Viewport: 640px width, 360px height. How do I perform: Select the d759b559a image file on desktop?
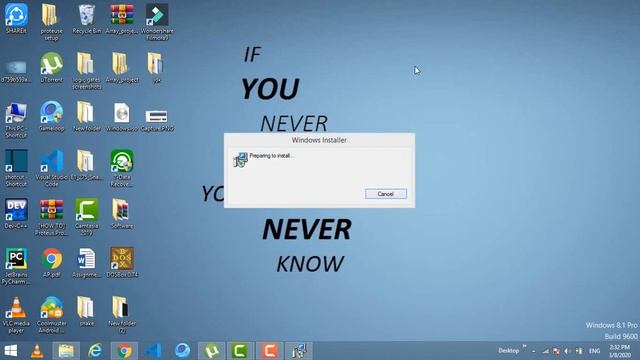(x=16, y=71)
